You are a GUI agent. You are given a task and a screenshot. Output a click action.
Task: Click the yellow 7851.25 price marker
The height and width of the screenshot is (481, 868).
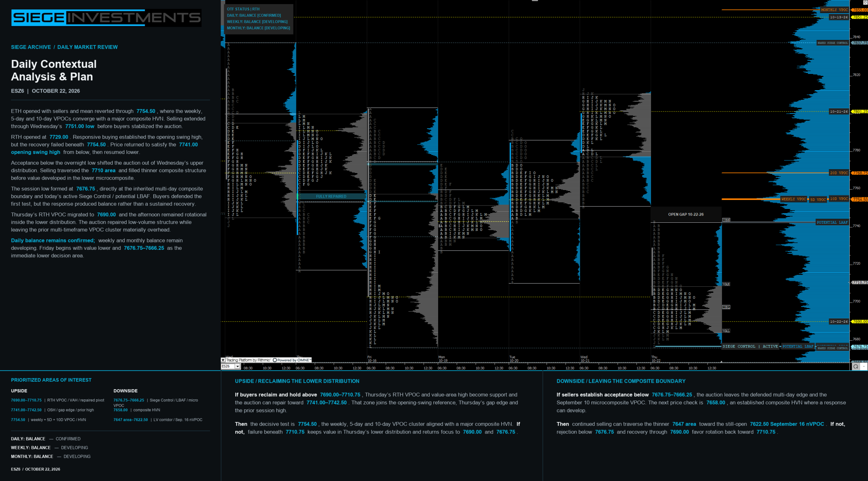pos(860,17)
